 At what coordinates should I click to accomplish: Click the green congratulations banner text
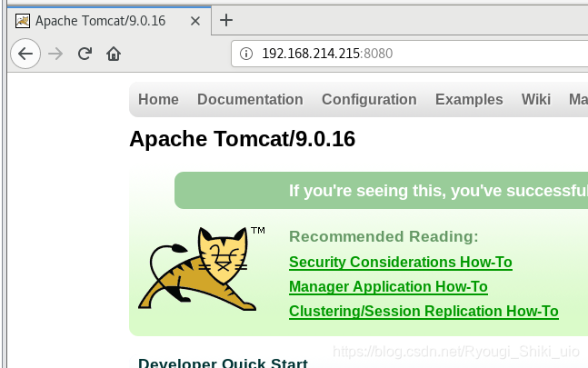point(438,191)
